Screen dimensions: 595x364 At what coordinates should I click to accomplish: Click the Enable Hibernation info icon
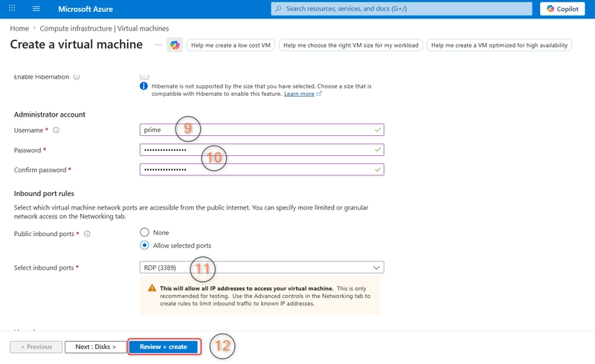(77, 77)
